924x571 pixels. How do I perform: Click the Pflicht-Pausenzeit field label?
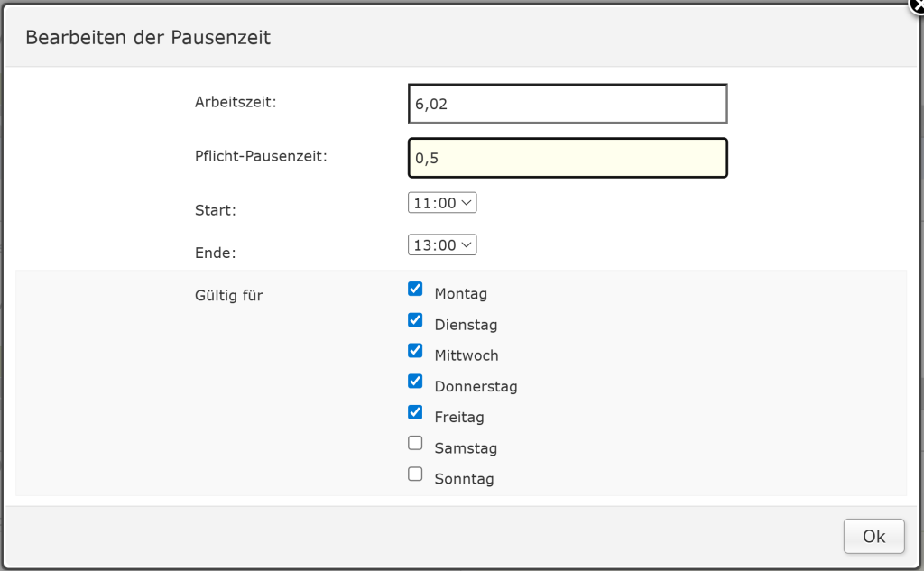click(x=261, y=155)
